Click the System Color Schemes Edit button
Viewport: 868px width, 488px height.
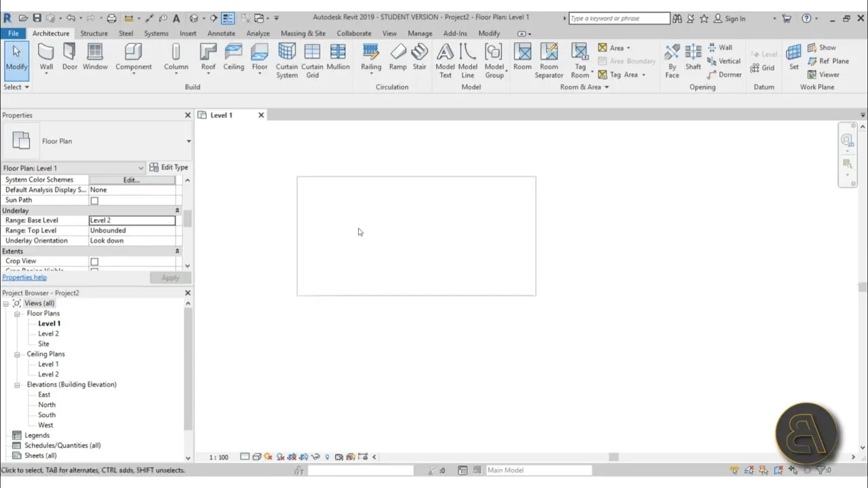pos(132,180)
